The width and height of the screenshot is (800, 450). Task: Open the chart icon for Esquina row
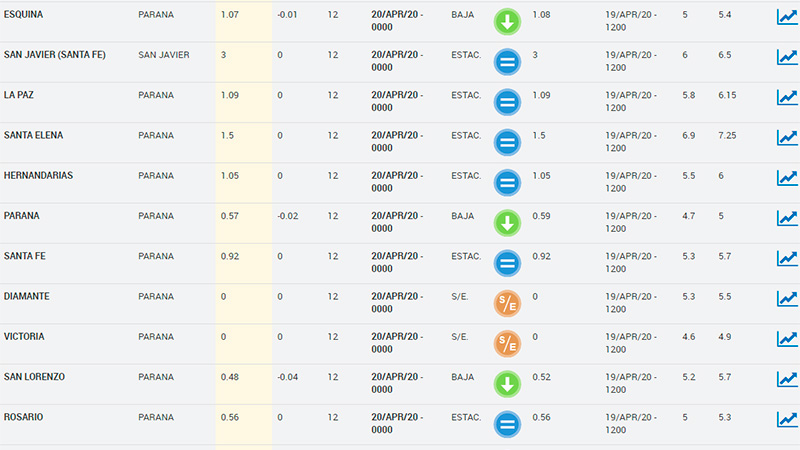pyautogui.click(x=787, y=17)
